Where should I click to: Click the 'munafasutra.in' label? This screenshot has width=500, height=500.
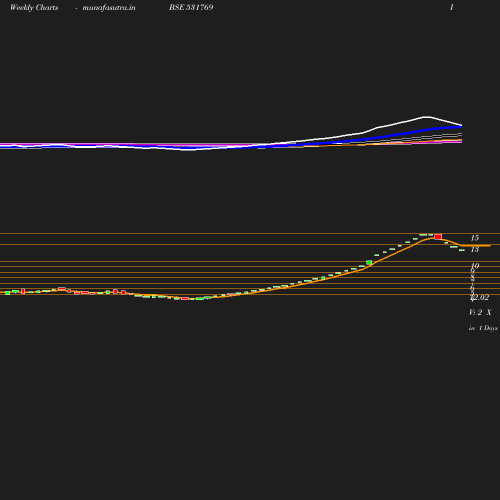109,7
